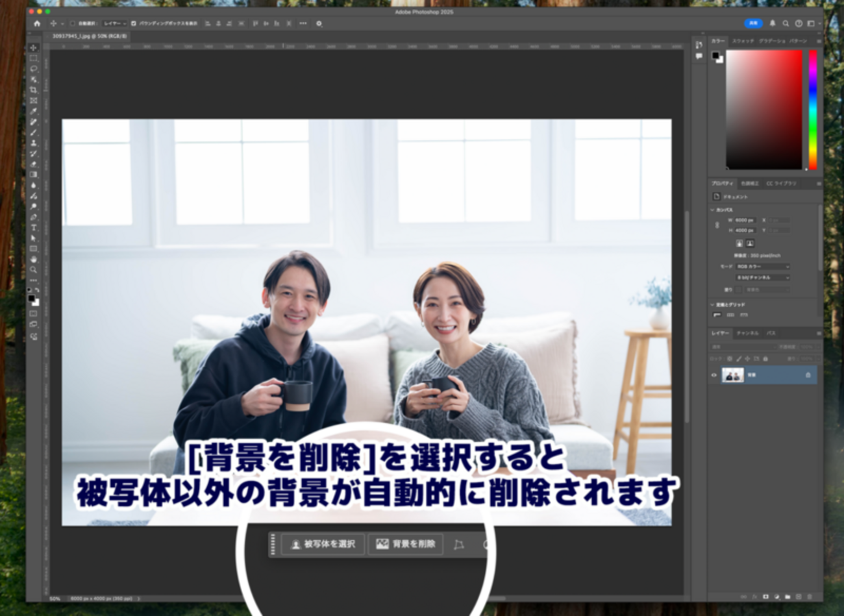Select the Rectangle shape tool
The width and height of the screenshot is (844, 616).
[x=34, y=249]
